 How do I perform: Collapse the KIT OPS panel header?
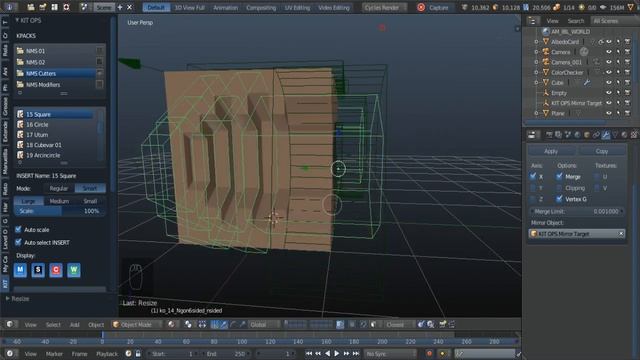(17, 20)
